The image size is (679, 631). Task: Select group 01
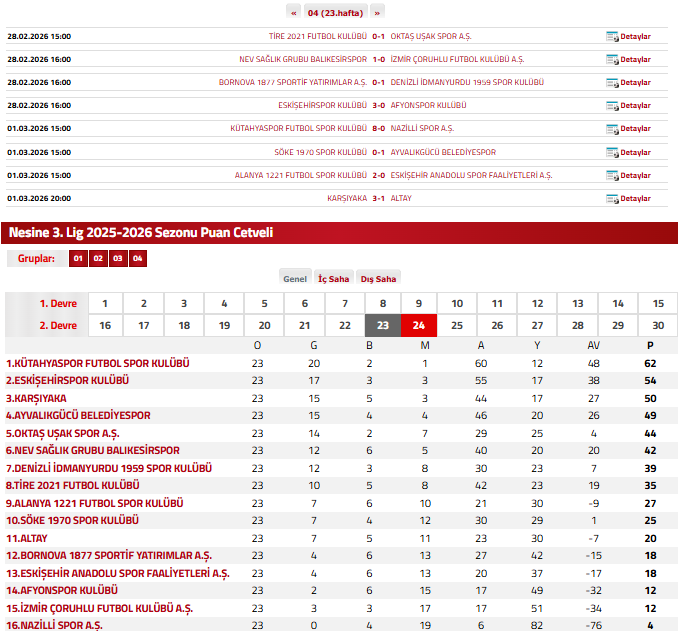click(x=78, y=259)
